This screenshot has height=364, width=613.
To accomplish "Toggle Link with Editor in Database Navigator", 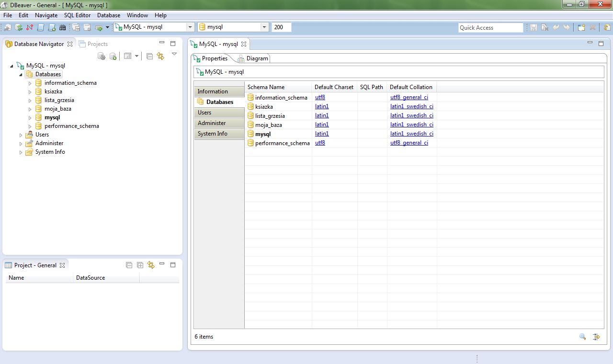I will coord(161,56).
